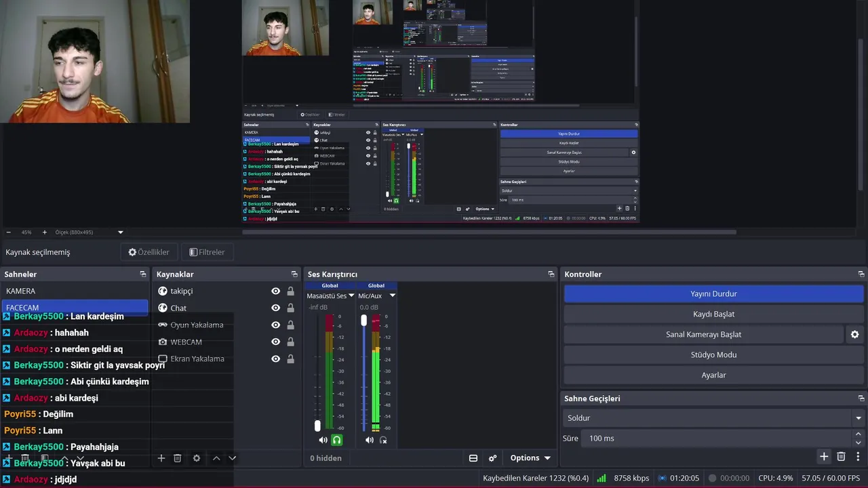Screen dimensions: 868x488
Task: Open Ayarlar settings
Action: pyautogui.click(x=713, y=375)
